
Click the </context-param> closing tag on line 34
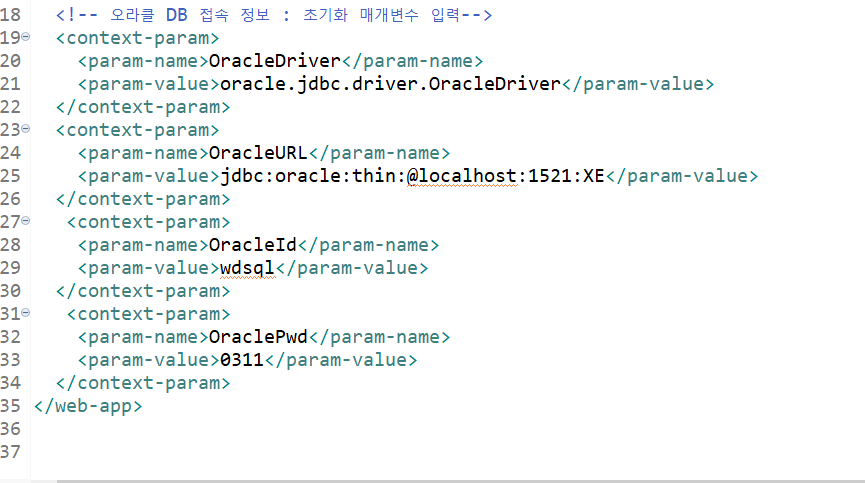point(143,383)
